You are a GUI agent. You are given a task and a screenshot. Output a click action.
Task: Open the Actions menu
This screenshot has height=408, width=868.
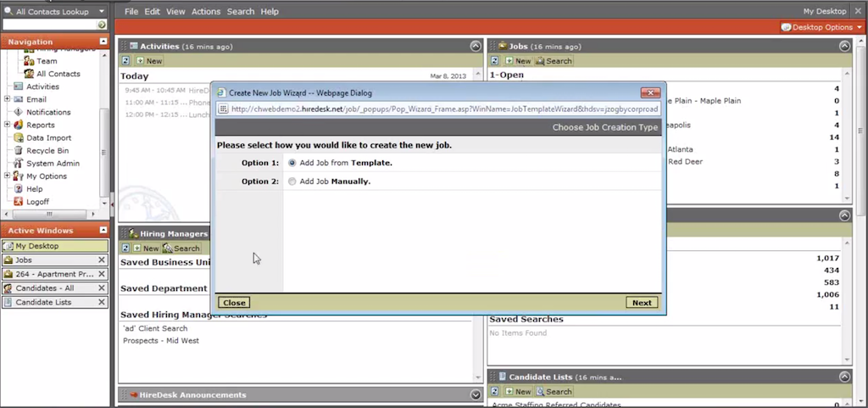pyautogui.click(x=206, y=11)
